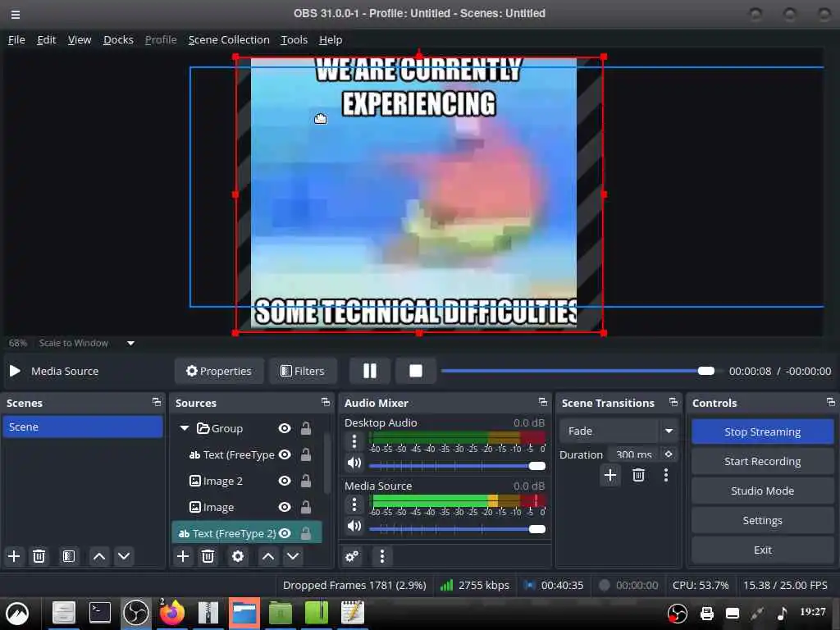This screenshot has width=840, height=630.
Task: Open Media Source audio three-dot menu
Action: 354,504
